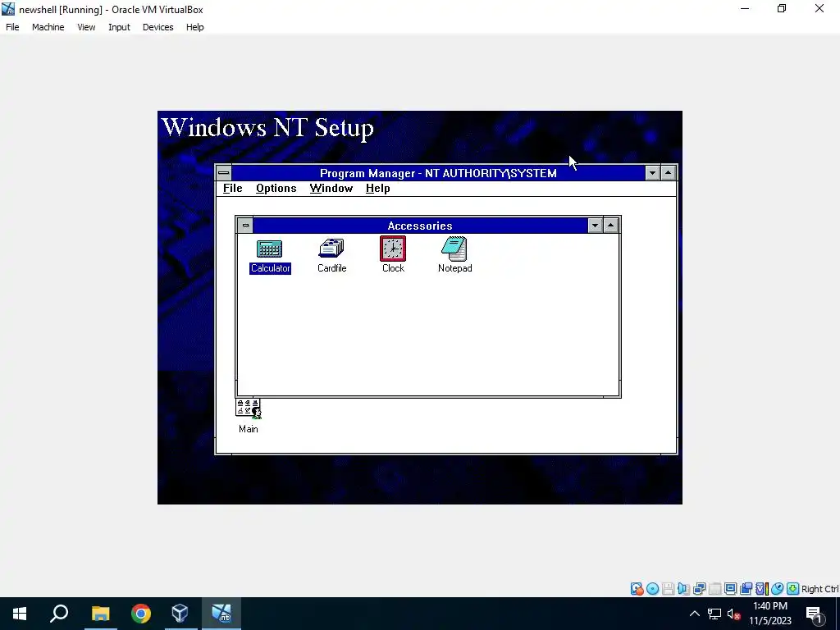Select the minimized Main group icon
Image resolution: width=840 pixels, height=630 pixels.
248,416
